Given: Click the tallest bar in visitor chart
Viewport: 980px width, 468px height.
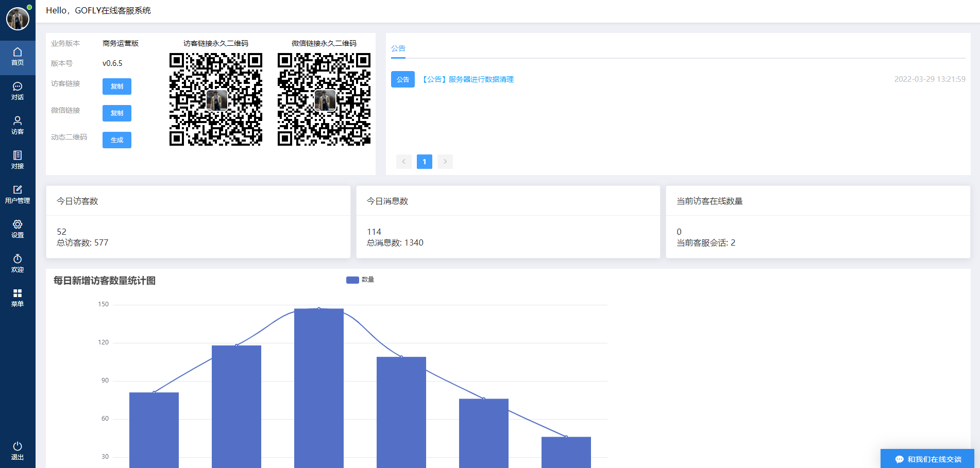Looking at the screenshot, I should pos(319,388).
